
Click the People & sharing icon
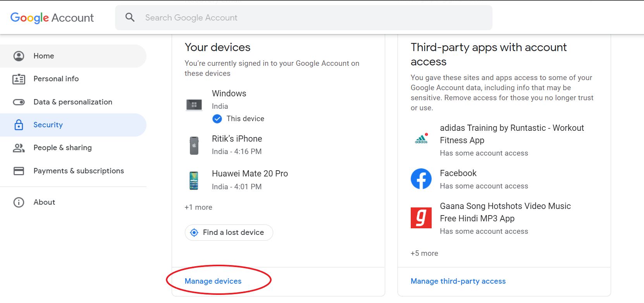(x=19, y=148)
